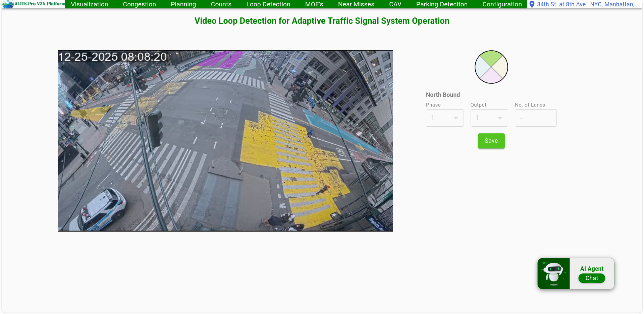
Task: Open the 34th St. at 8th Ave. location selector
Action: pyautogui.click(x=587, y=4)
